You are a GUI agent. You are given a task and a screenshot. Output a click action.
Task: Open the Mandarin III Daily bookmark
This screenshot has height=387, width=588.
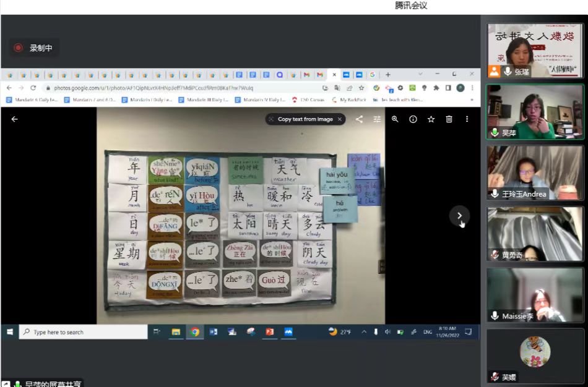[204, 100]
